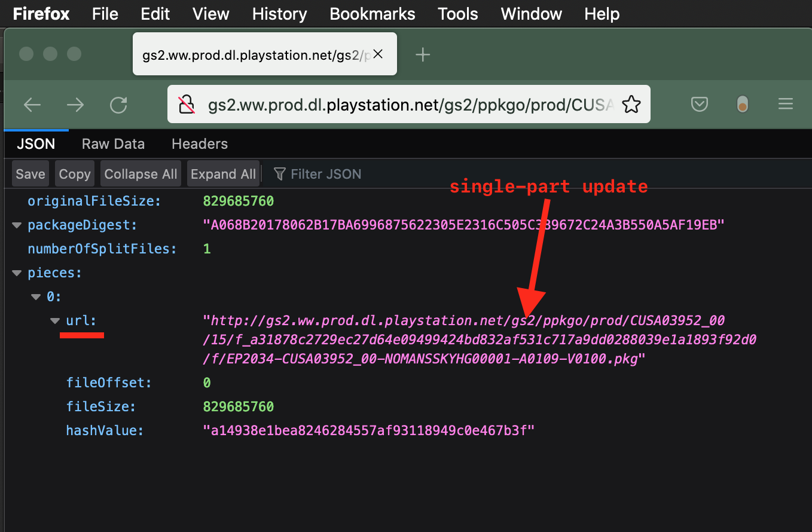Switch to the Raw Data tab
This screenshot has width=812, height=532.
pos(113,144)
